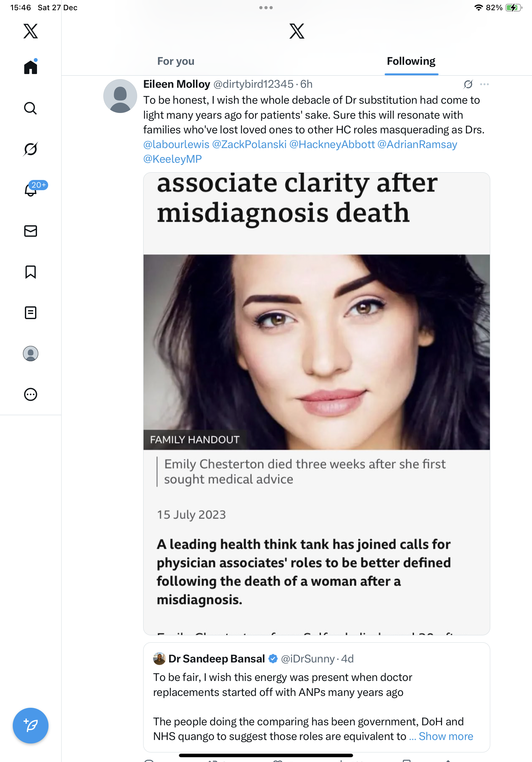Screen dimensions: 532x762
Task: Open the @HackneyAbbott mention link
Action: click(x=332, y=144)
